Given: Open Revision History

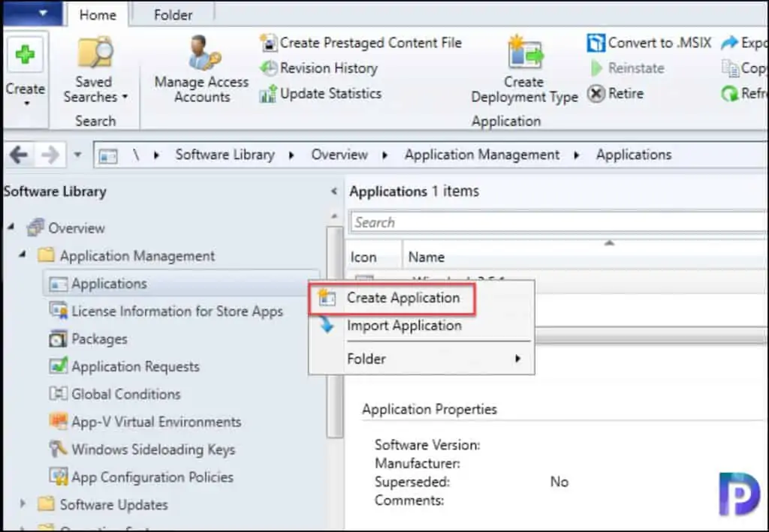Looking at the screenshot, I should pyautogui.click(x=318, y=68).
